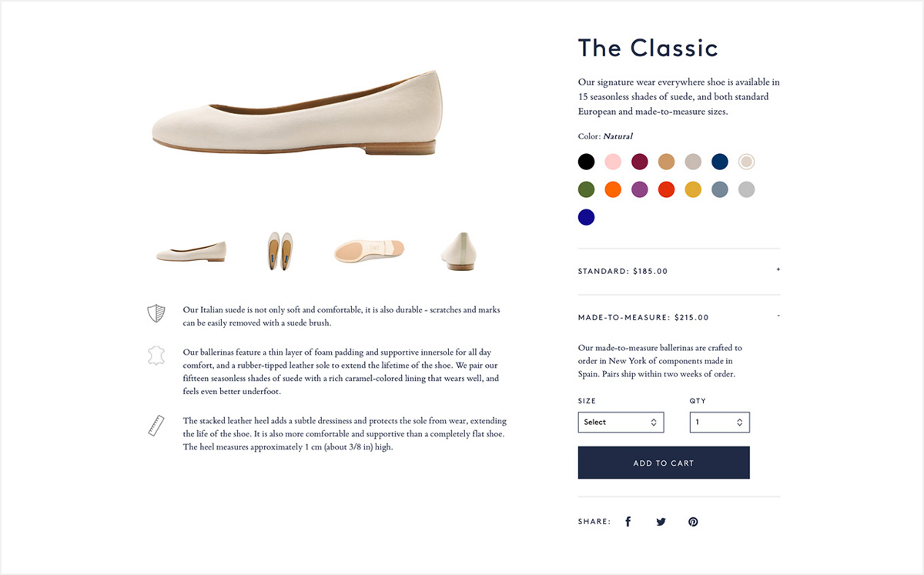Image resolution: width=924 pixels, height=575 pixels.
Task: Pick the orange color swatch
Action: (613, 189)
